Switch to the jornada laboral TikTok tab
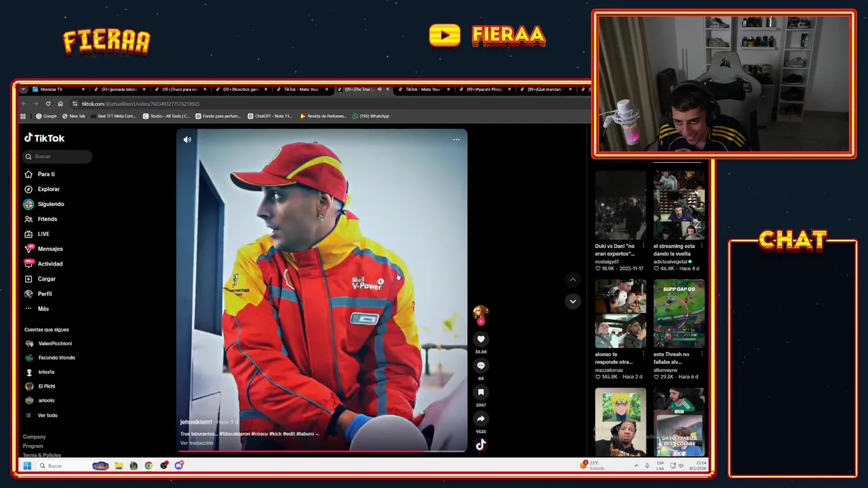Viewport: 868px width, 488px height. [x=119, y=89]
